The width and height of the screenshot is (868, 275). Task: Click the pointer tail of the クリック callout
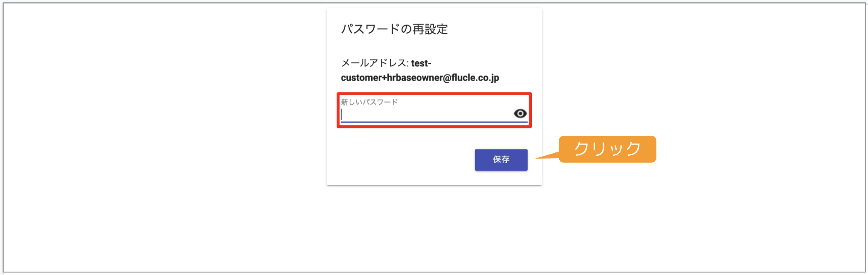(x=547, y=156)
